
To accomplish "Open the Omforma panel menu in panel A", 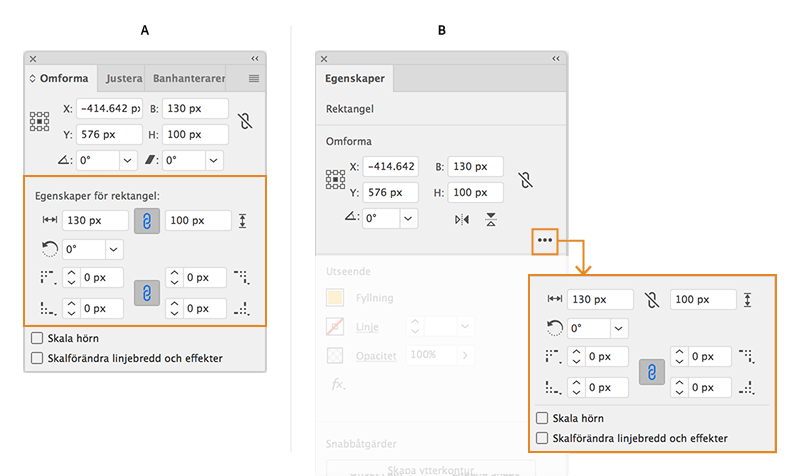I will tap(254, 78).
